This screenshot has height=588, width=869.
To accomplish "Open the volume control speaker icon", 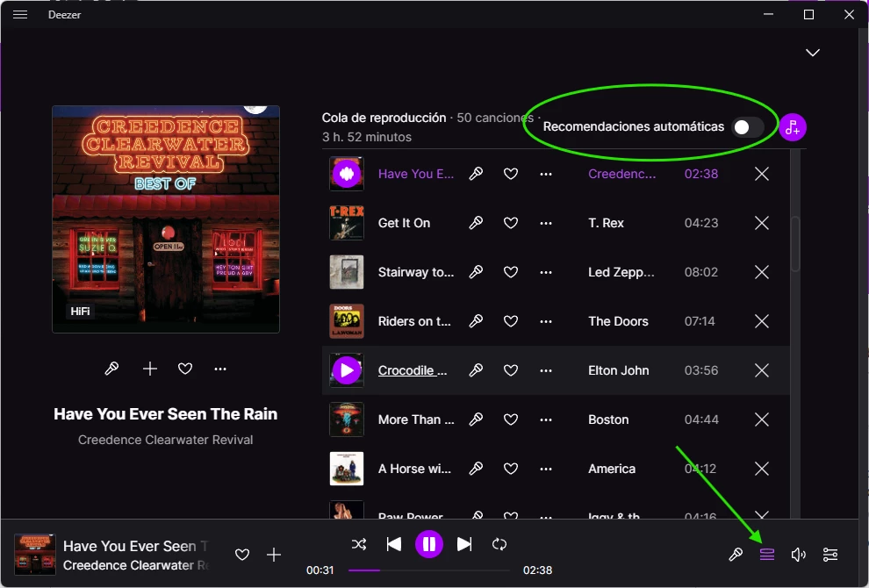I will 798,554.
